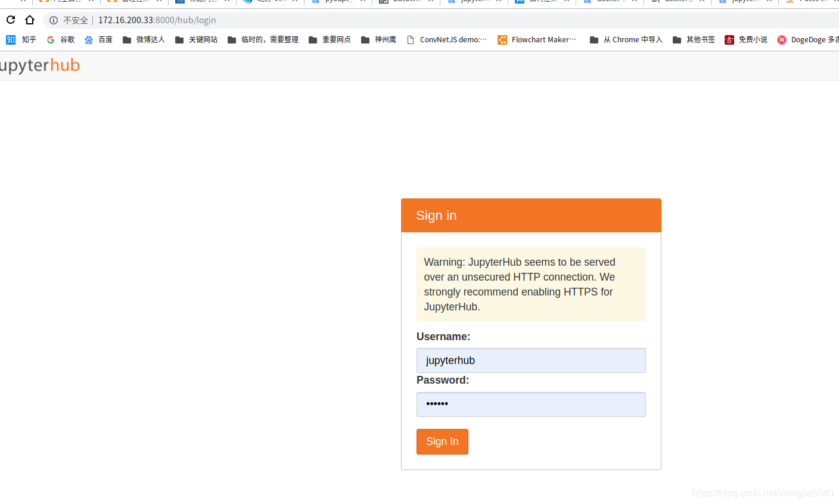Open the 免费小说 bookmark
This screenshot has width=839, height=504.
point(746,40)
